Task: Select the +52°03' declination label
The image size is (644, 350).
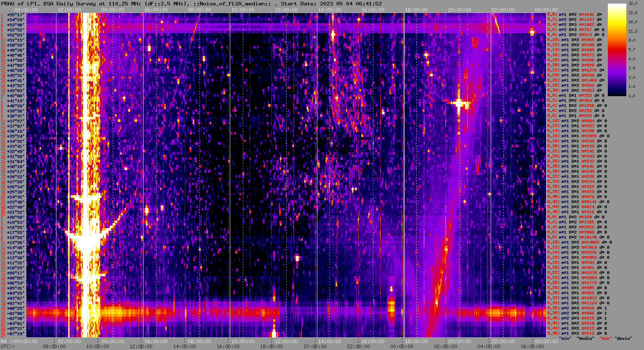Action: tap(16, 35)
